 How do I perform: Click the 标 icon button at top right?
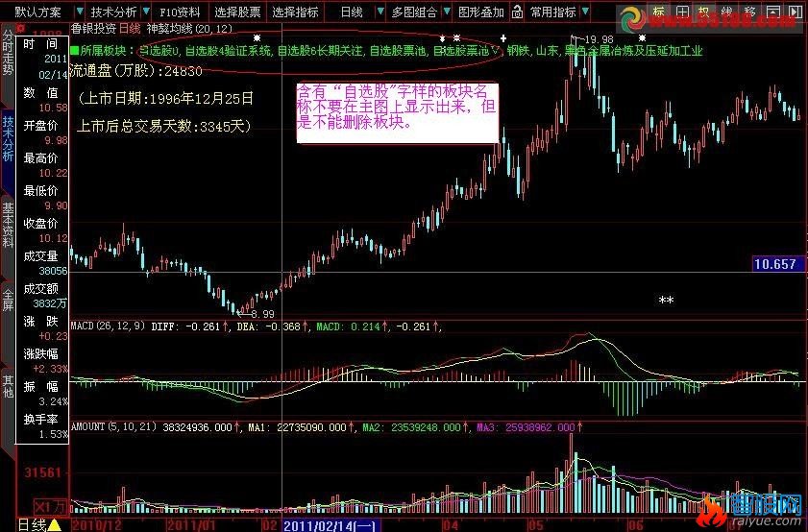click(658, 12)
